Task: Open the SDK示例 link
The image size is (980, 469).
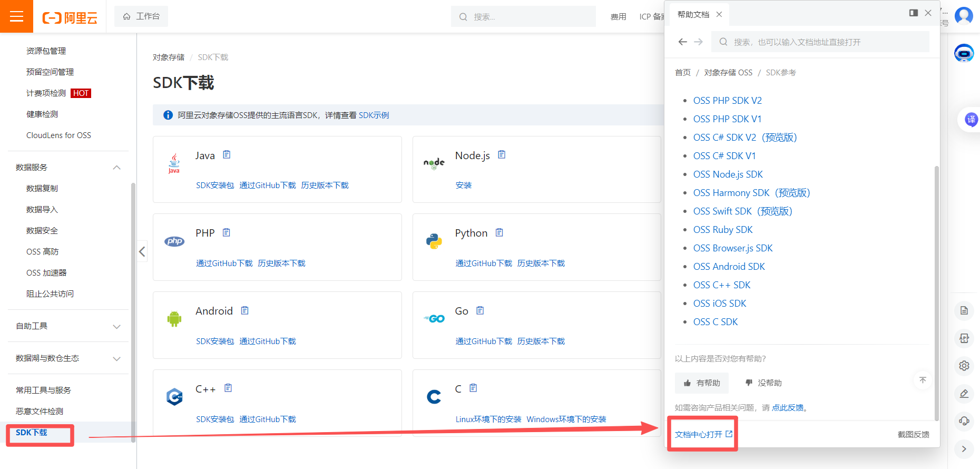Action: tap(374, 115)
